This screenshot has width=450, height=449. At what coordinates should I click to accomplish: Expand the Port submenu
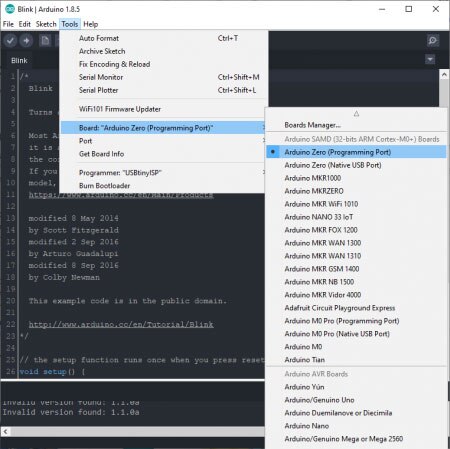[x=163, y=141]
